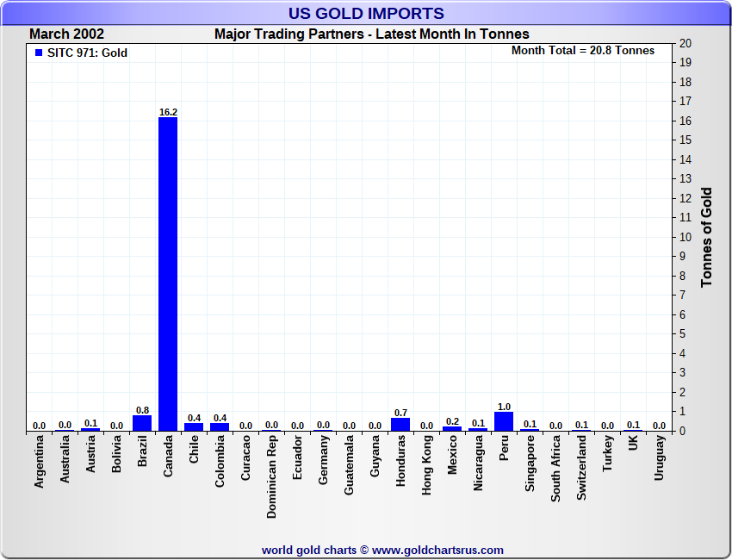Click the US GOLD IMPORTS title

pyautogui.click(x=366, y=13)
